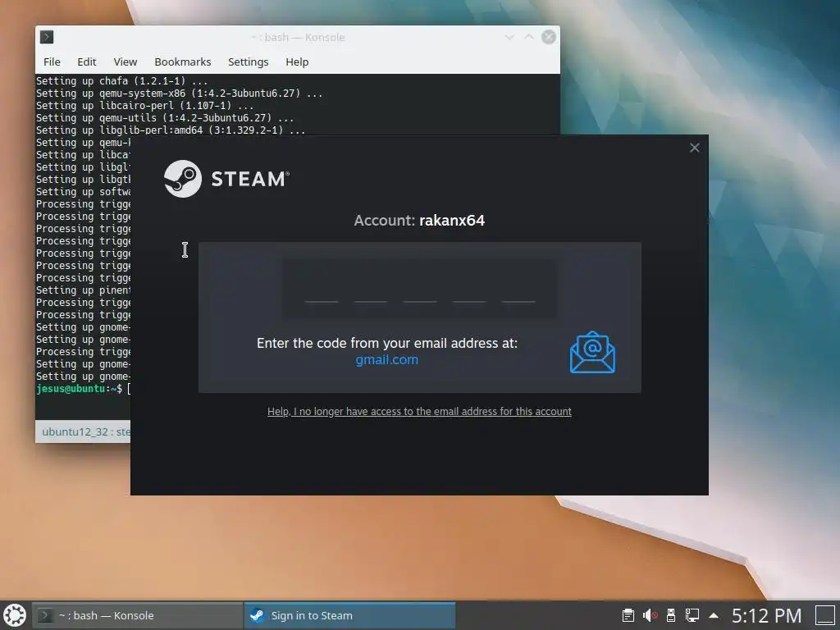Click the first code digit field

(x=322, y=290)
